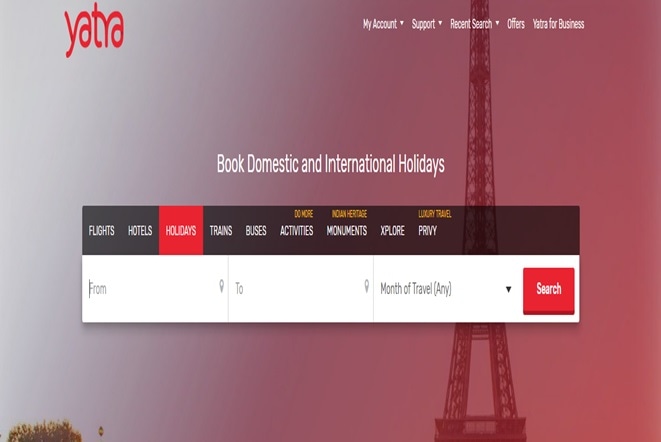Click the location pin in To field

point(367,287)
